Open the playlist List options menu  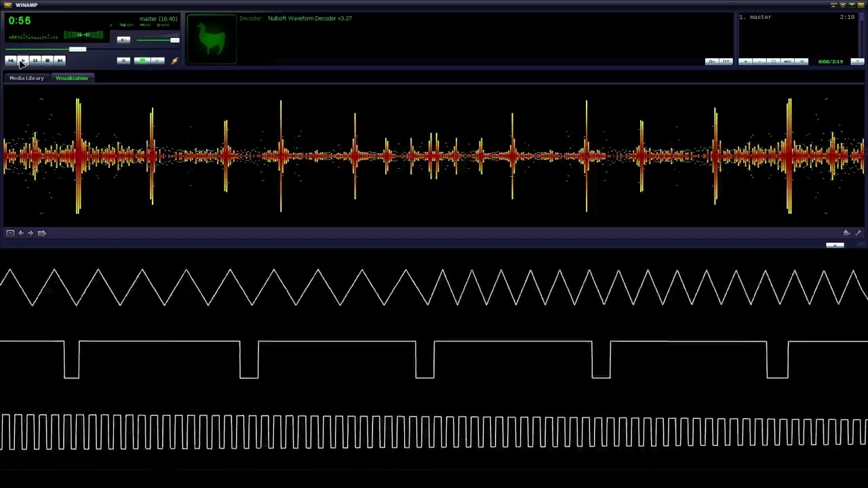(x=802, y=62)
